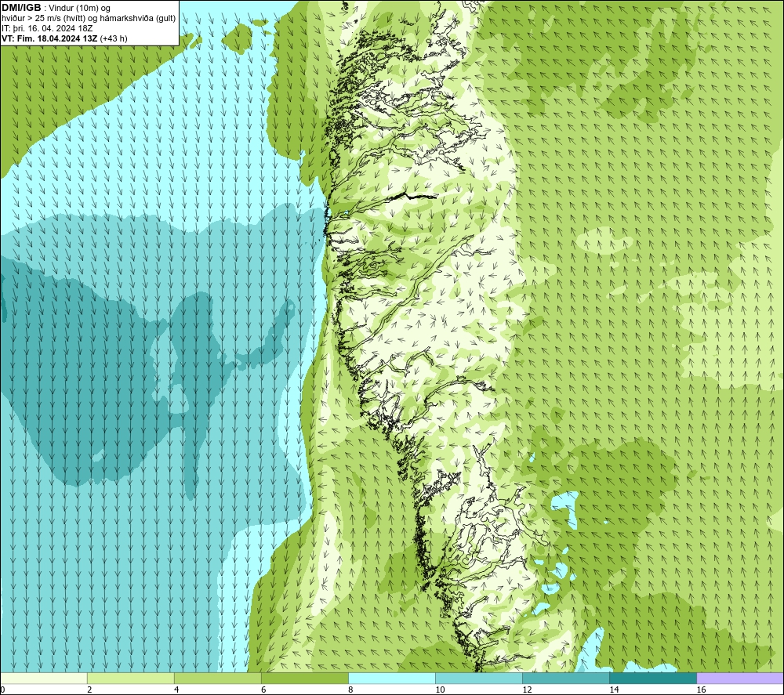The height and width of the screenshot is (695, 784).
Task: Click the teal 12–14 legend swatch
Action: [x=566, y=678]
